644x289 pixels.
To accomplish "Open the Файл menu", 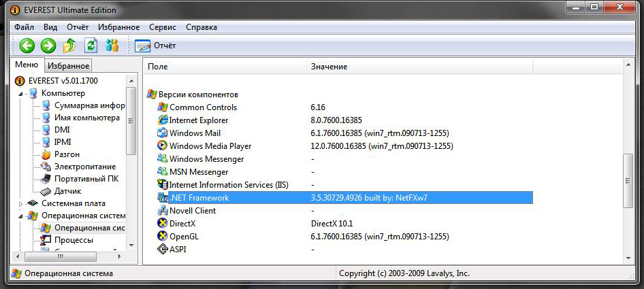I will pyautogui.click(x=24, y=27).
